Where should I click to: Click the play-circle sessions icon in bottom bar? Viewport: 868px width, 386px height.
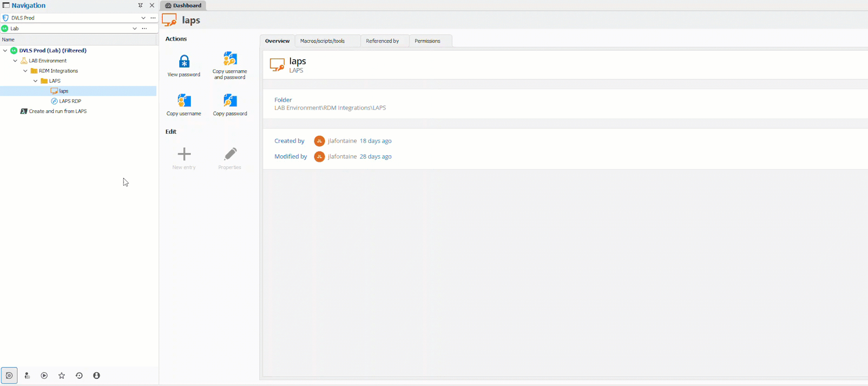pos(44,376)
